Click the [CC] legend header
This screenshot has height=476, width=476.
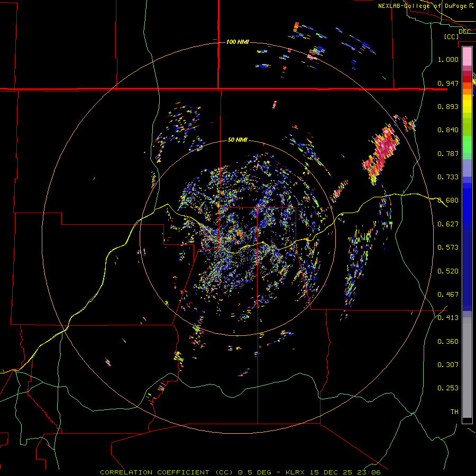pyautogui.click(x=452, y=36)
